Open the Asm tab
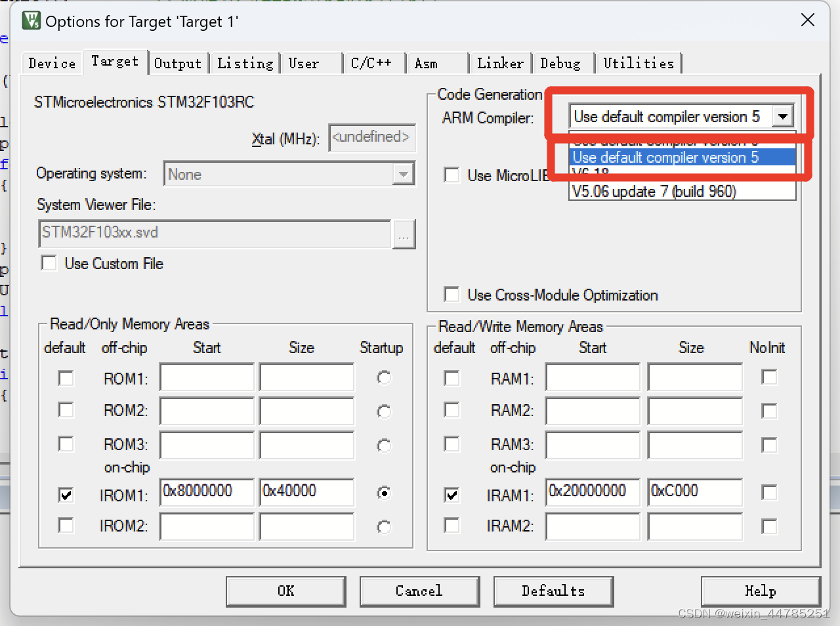Image resolution: width=840 pixels, height=626 pixels. [438, 63]
